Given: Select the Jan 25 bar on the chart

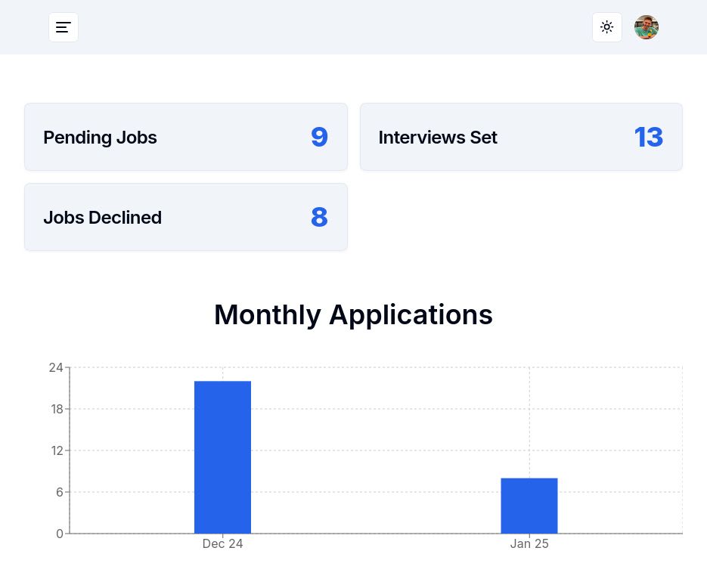Looking at the screenshot, I should pyautogui.click(x=529, y=504).
